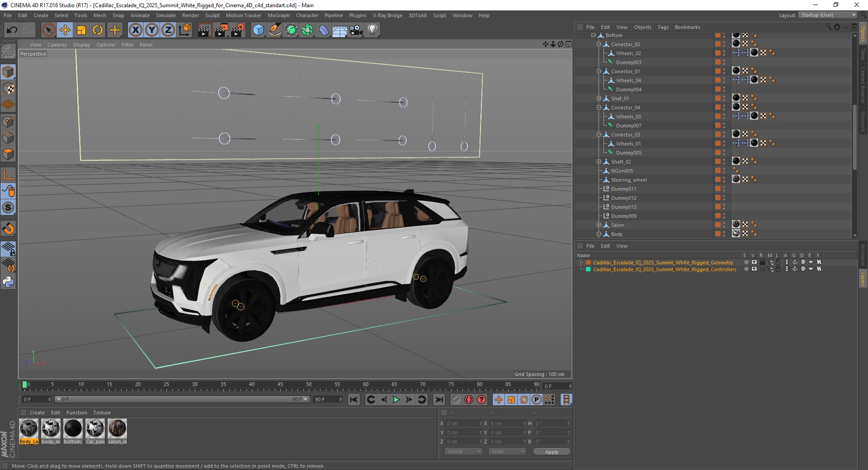This screenshot has height=470, width=868.
Task: Open viewport Cameras menu
Action: point(57,45)
